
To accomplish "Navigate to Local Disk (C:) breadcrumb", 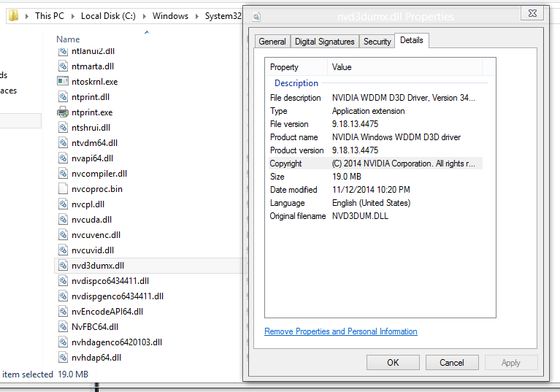I will pyautogui.click(x=108, y=16).
